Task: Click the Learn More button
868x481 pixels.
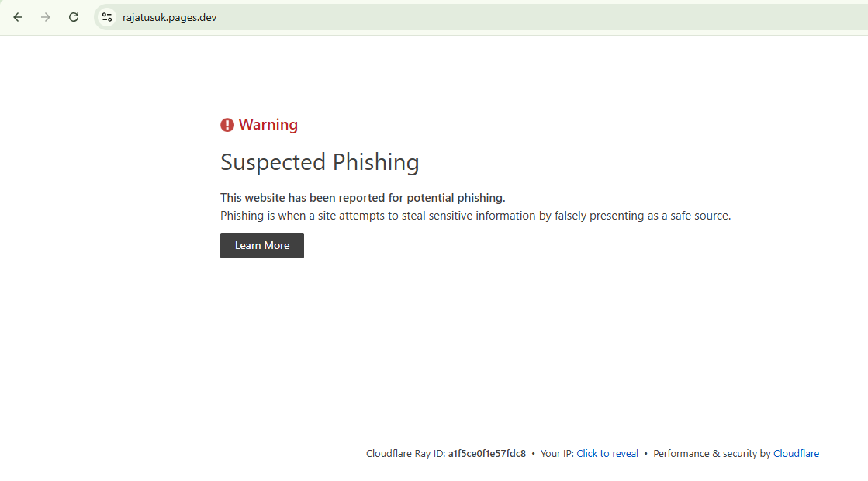Action: click(x=262, y=245)
